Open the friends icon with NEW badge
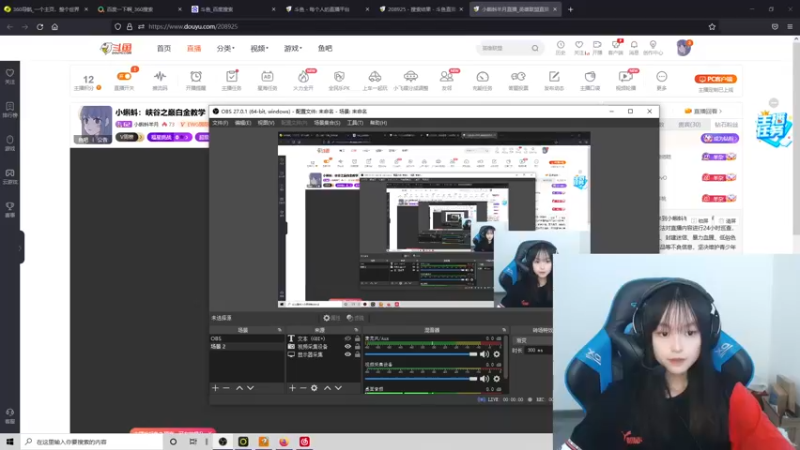 (446, 77)
